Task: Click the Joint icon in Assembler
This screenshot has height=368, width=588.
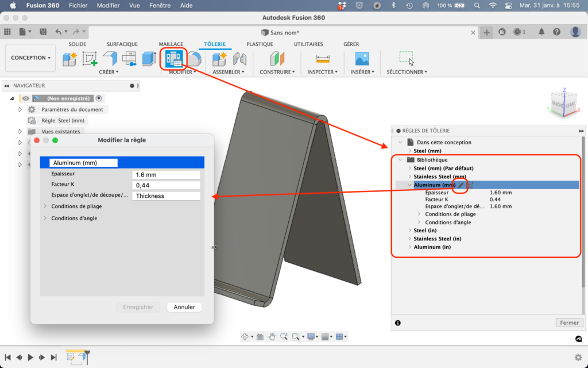Action: [239, 59]
